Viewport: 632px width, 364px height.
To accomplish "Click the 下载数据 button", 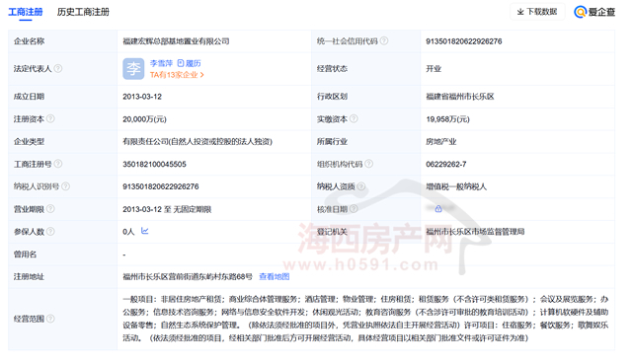I will (537, 12).
